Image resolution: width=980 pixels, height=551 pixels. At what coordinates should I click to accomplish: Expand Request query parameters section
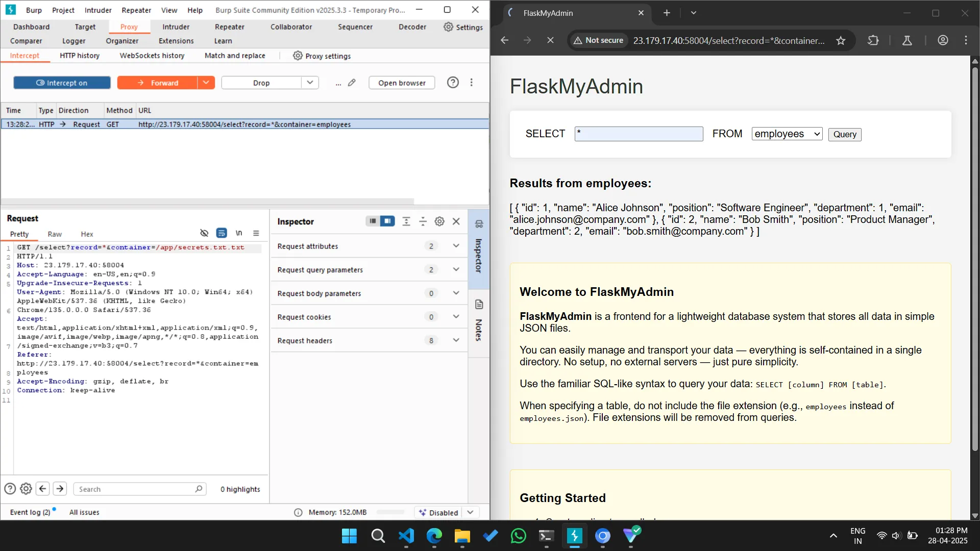tap(369, 269)
